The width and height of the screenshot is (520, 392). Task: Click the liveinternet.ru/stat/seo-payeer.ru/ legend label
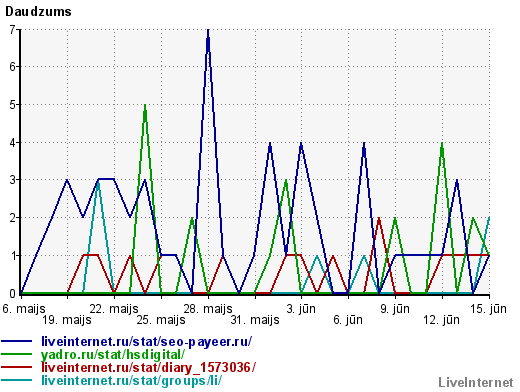[x=146, y=341]
